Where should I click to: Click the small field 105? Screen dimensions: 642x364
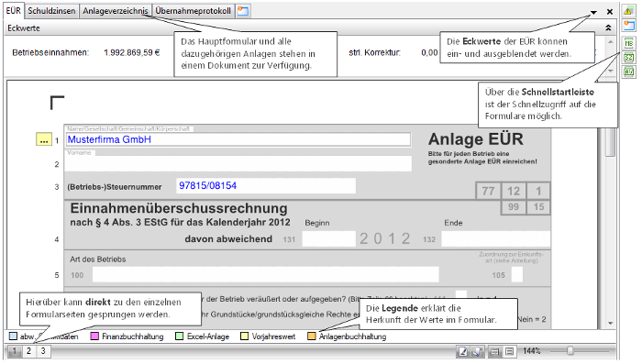click(516, 275)
